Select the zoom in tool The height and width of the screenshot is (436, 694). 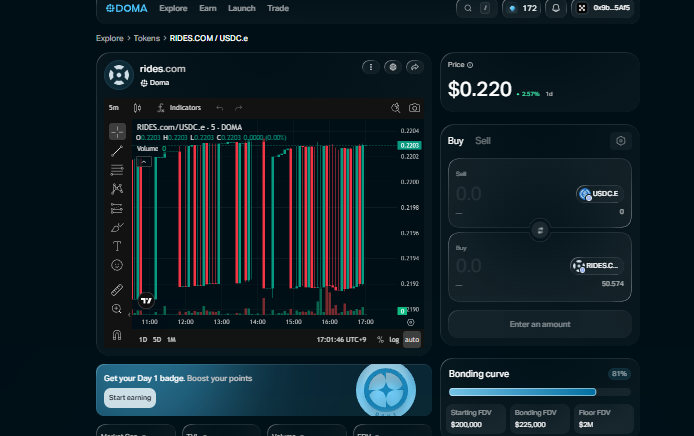click(x=117, y=309)
